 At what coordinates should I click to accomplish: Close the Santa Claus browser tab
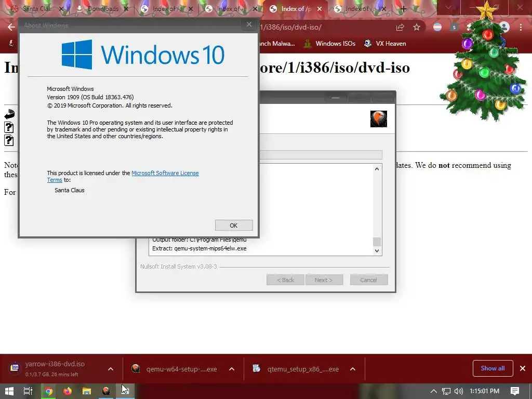(61, 9)
